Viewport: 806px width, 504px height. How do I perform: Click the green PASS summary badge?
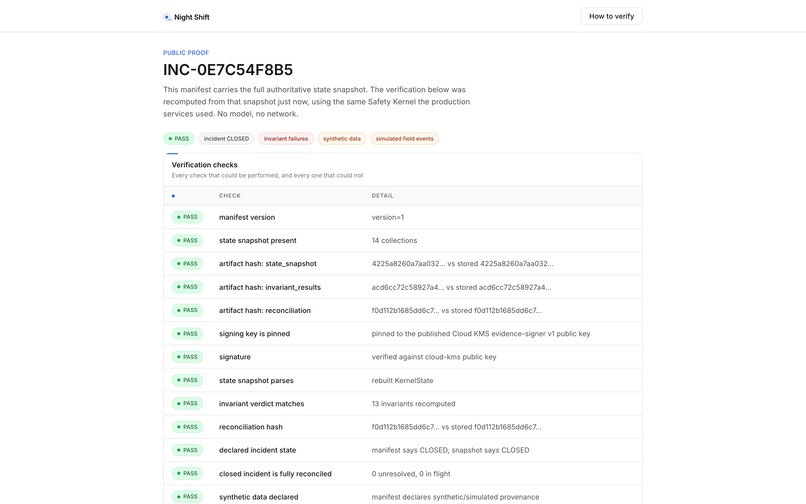click(178, 138)
